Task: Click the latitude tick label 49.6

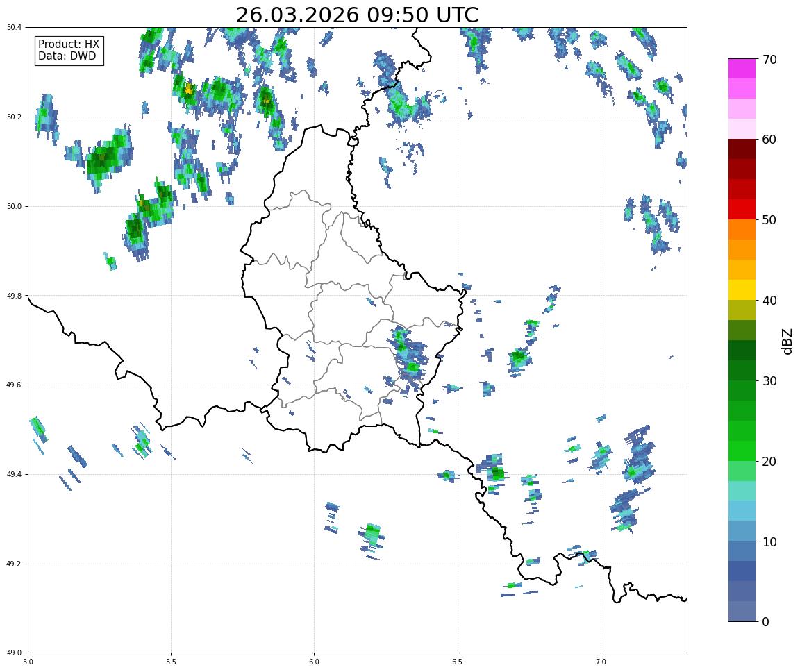Action: 14,385
